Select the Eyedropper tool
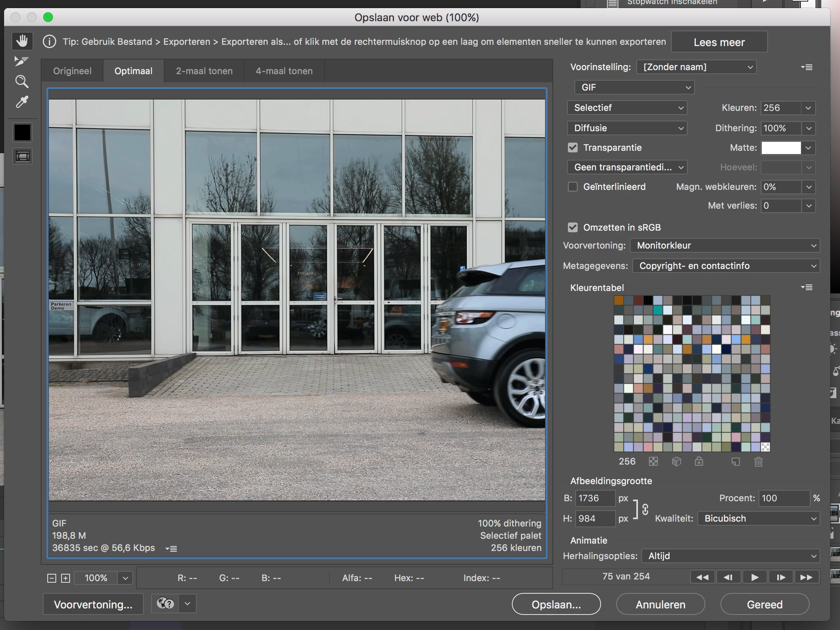840x630 pixels. point(22,102)
